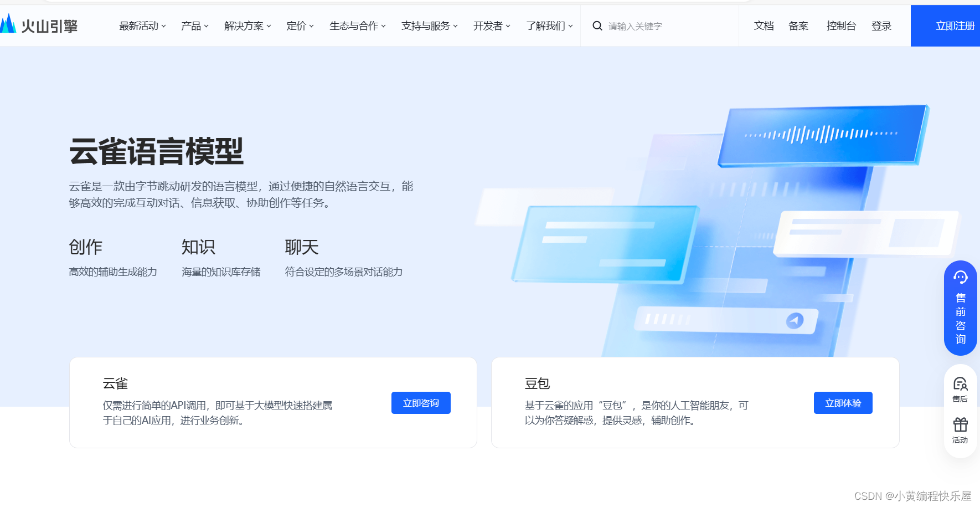Expand 了解我们 dropdown menu
The image size is (980, 507).
[549, 26]
